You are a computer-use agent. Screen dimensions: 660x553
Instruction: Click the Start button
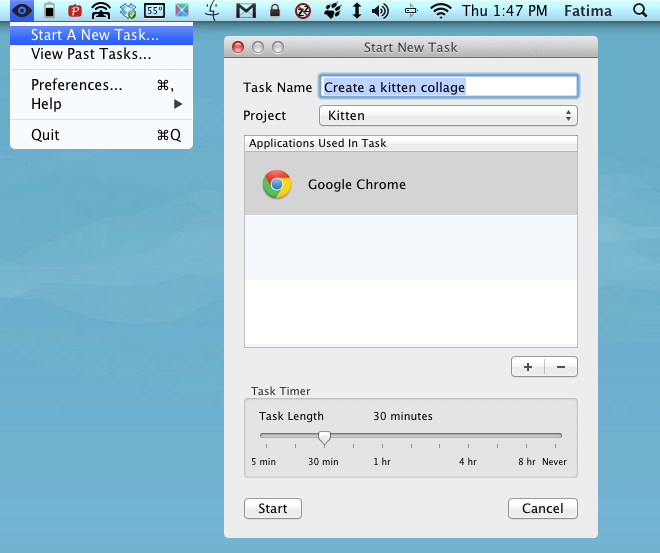pos(273,508)
